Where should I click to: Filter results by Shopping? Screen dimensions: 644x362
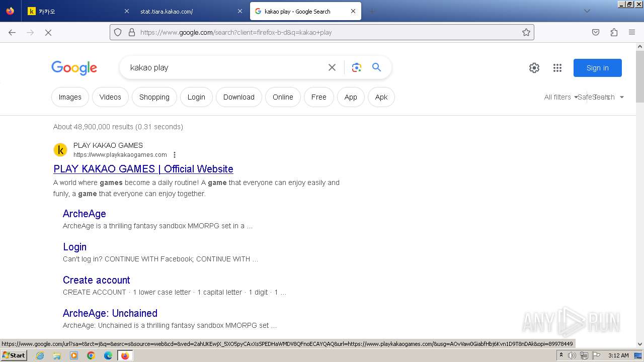coord(154,97)
